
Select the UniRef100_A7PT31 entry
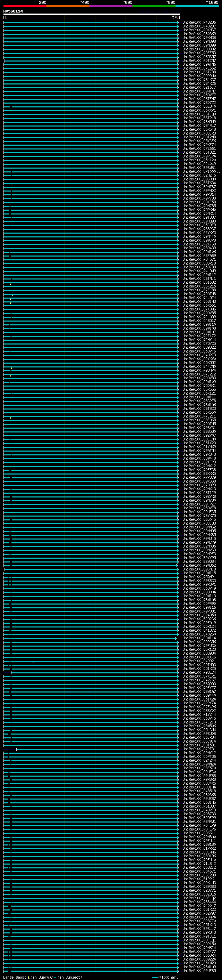coord(199,749)
